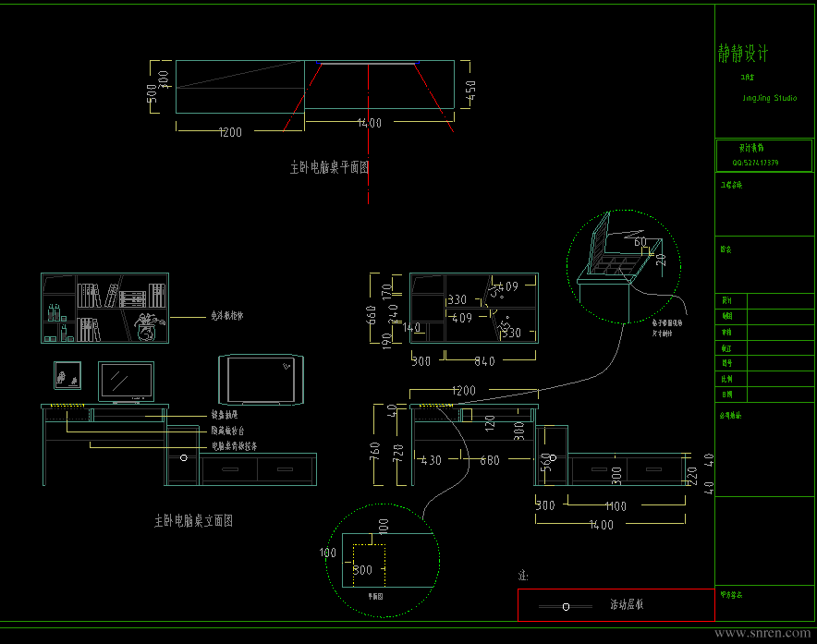Select the 1400 dimension under the plan view
This screenshot has height=644, width=817.
370,123
